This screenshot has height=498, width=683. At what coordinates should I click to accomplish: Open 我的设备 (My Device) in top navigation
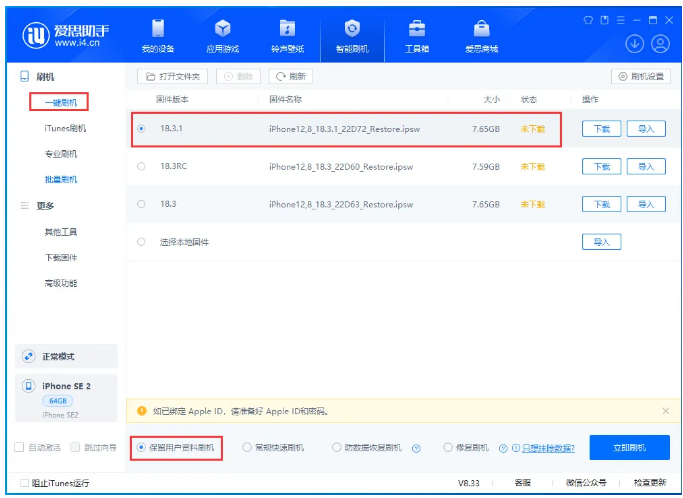pyautogui.click(x=156, y=35)
